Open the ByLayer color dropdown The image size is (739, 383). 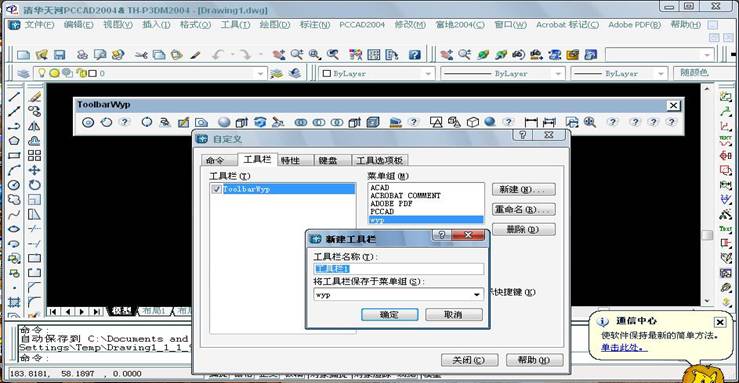point(427,73)
